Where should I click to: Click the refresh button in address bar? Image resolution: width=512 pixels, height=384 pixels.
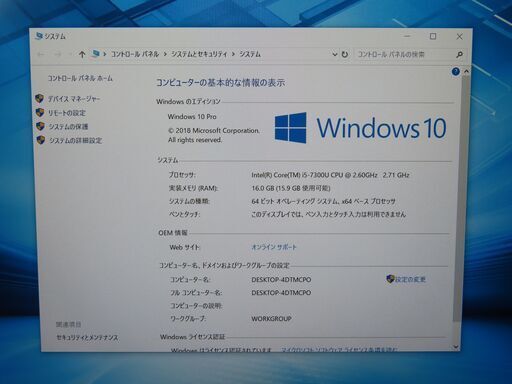[345, 54]
